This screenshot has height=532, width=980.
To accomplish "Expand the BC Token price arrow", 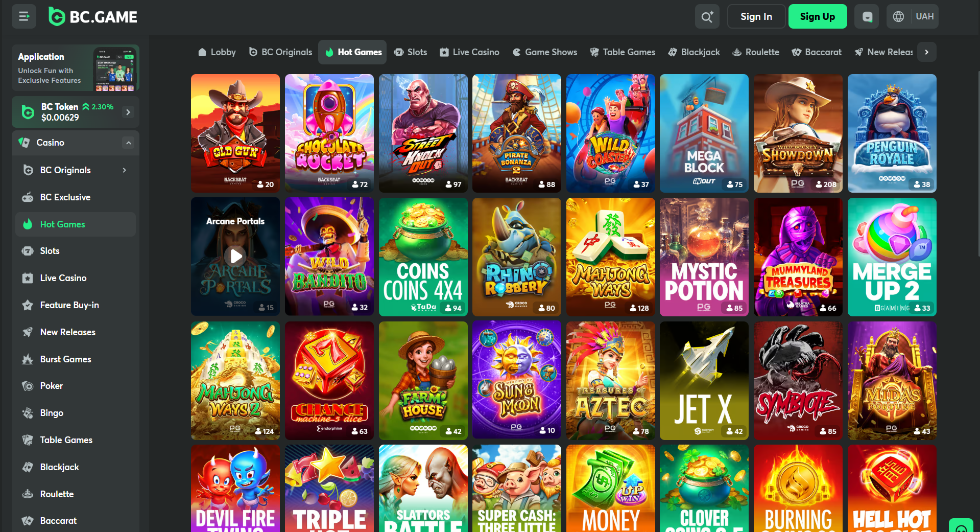I will click(128, 112).
